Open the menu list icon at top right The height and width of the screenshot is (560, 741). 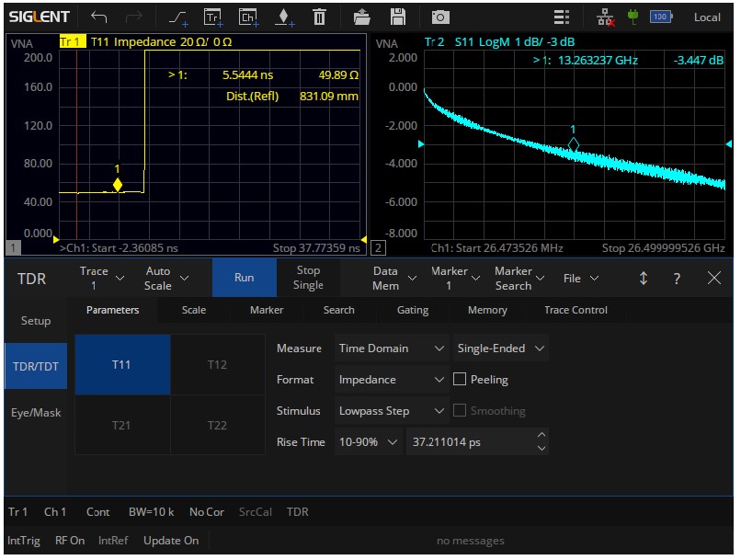coord(562,17)
